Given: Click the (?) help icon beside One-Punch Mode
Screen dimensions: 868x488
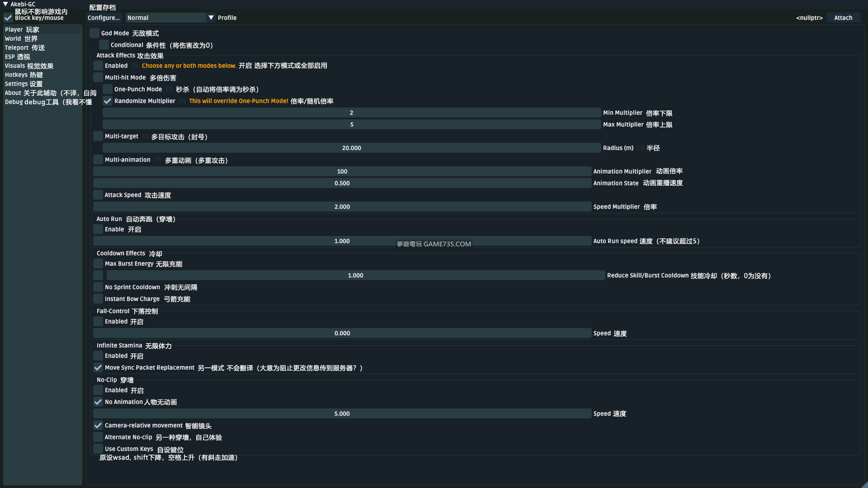Looking at the screenshot, I should coord(169,89).
